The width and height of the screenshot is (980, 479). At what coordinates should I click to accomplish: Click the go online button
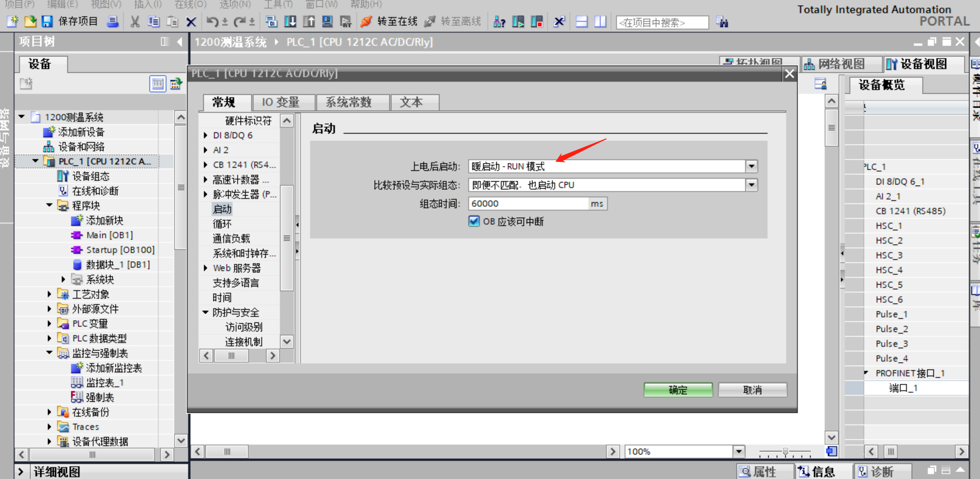[x=389, y=21]
